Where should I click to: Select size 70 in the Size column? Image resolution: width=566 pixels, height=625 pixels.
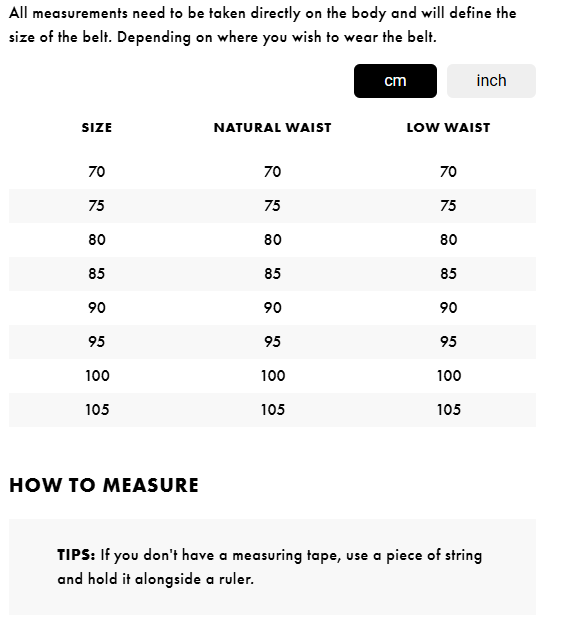[x=97, y=172]
